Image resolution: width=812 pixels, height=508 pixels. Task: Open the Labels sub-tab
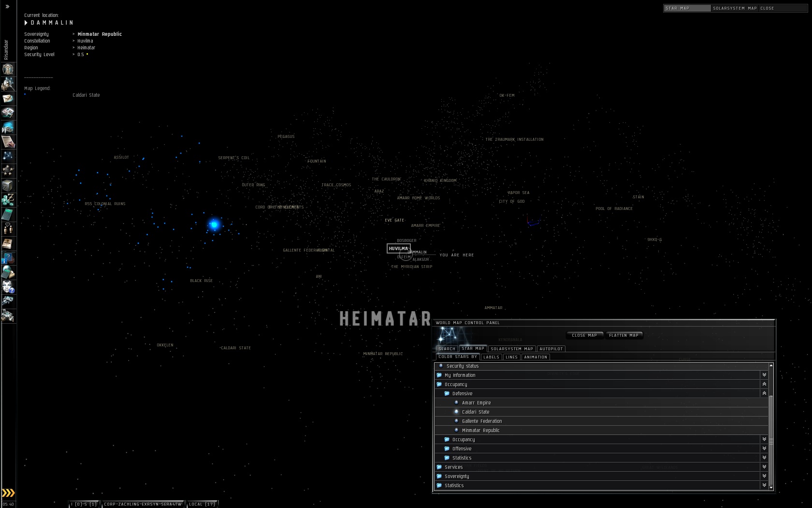click(491, 357)
